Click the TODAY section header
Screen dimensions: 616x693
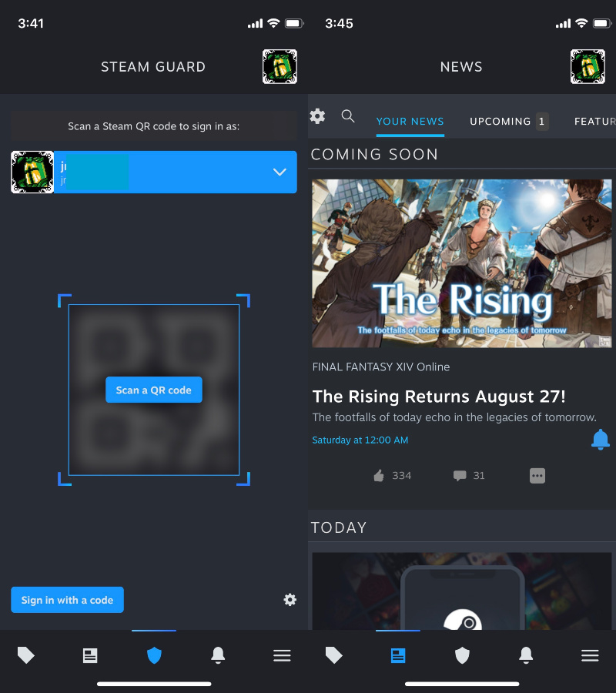click(339, 527)
